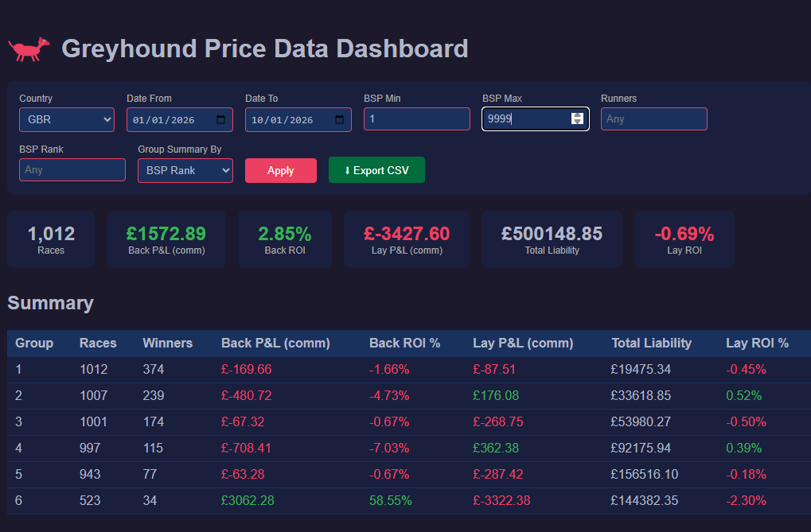
Task: Select the Date From text field
Action: coord(167,118)
